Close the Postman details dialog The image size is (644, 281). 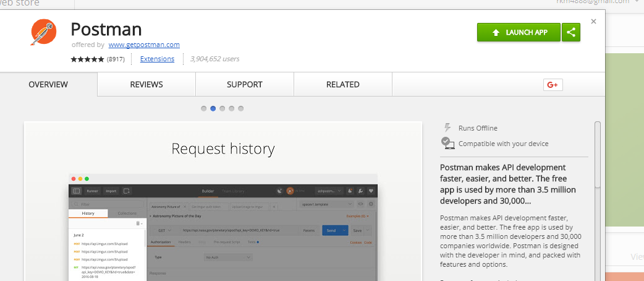tap(593, 22)
